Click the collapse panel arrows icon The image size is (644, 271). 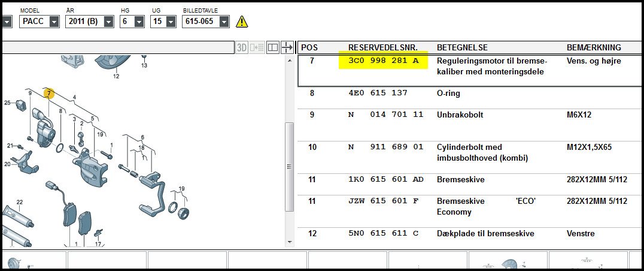(287, 47)
